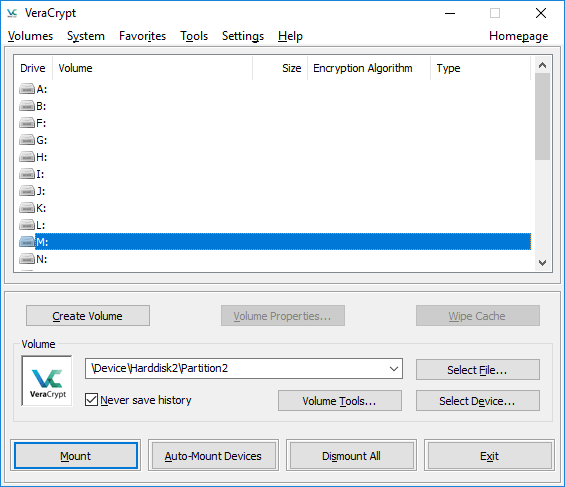Click the Drive column header
This screenshot has height=487, width=565.
click(x=33, y=68)
